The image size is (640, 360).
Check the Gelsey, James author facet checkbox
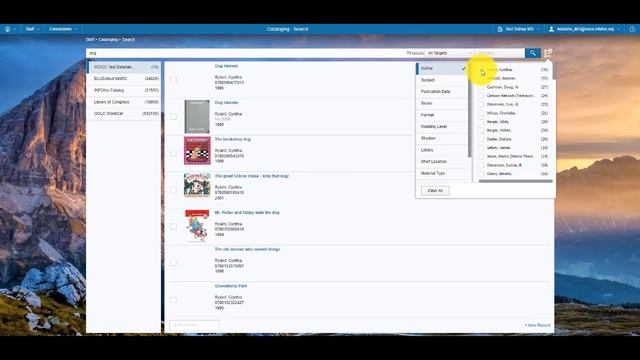(481, 148)
